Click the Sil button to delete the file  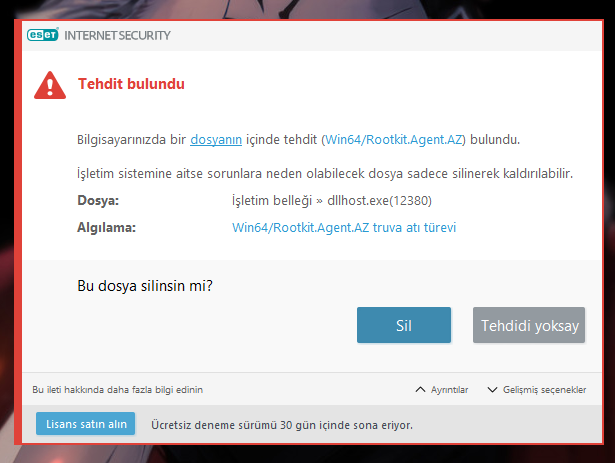point(404,325)
